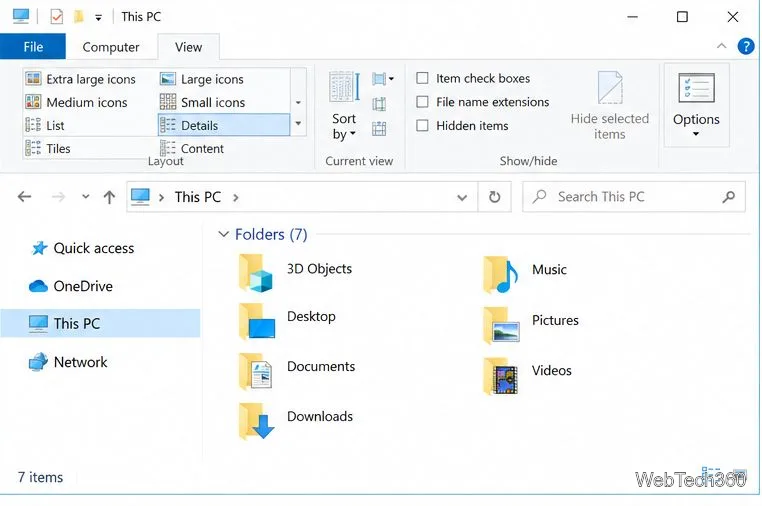
Task: Enable Item check boxes
Action: coord(422,78)
